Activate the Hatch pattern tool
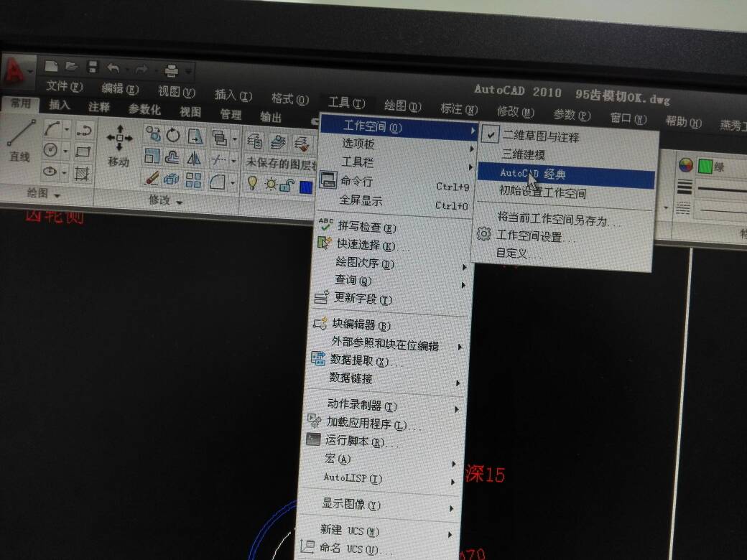747x560 pixels. (x=82, y=173)
